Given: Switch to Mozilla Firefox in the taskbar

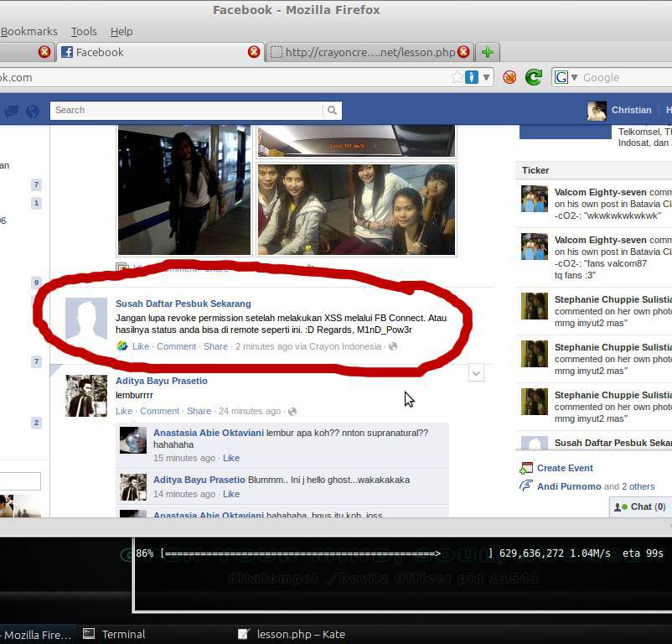Looking at the screenshot, I should [37, 635].
